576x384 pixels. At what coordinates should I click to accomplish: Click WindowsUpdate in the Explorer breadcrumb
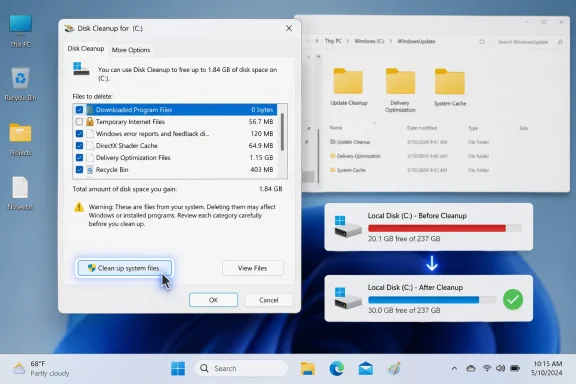pyautogui.click(x=416, y=41)
